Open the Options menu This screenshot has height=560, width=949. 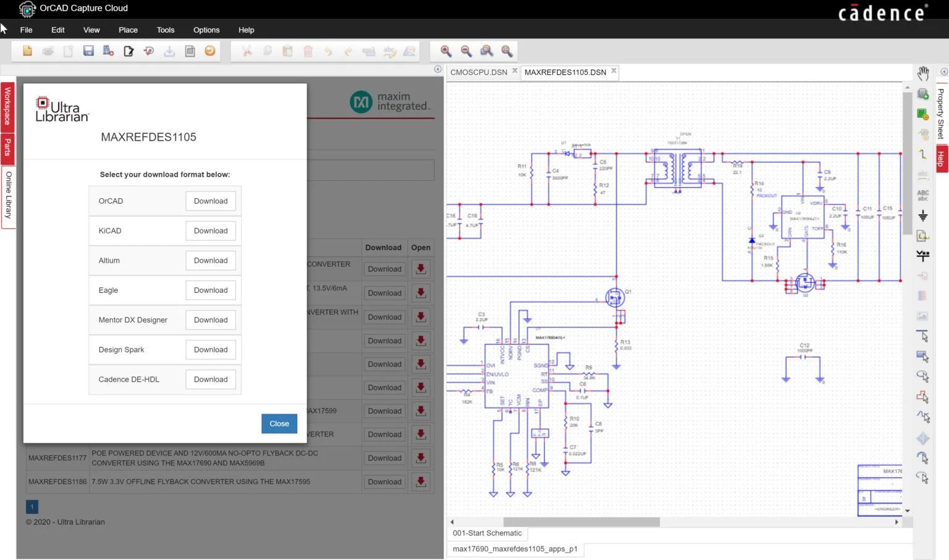tap(206, 30)
